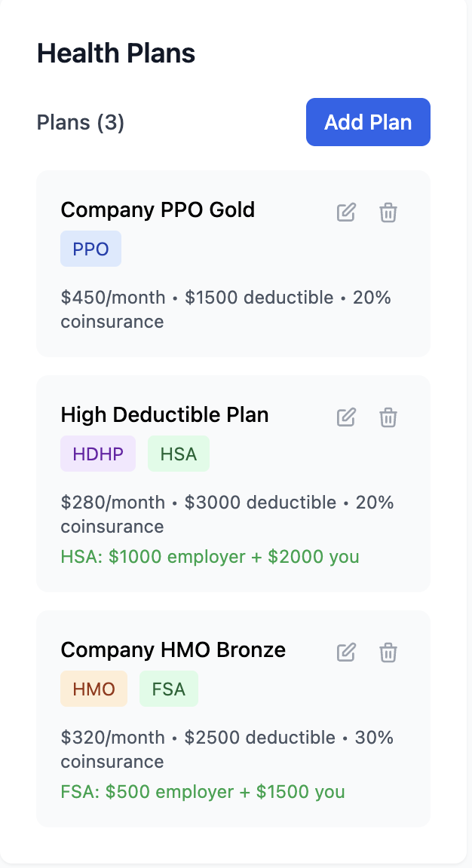The height and width of the screenshot is (868, 472).
Task: Remove the High Deductible Plan via trash icon
Action: point(388,417)
